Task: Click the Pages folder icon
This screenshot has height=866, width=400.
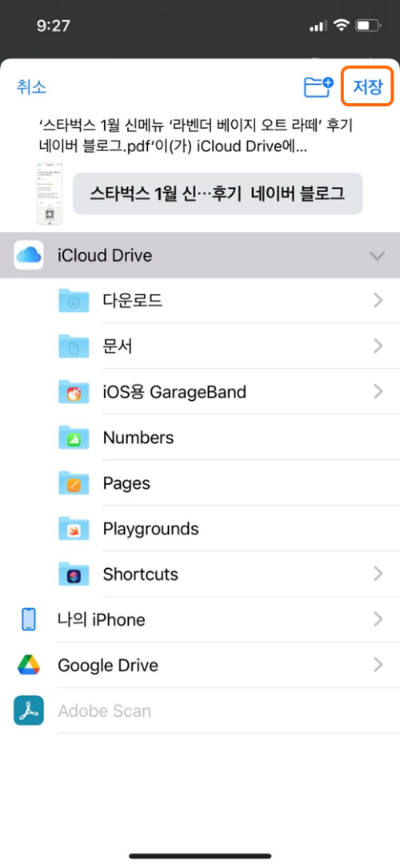Action: tap(73, 483)
